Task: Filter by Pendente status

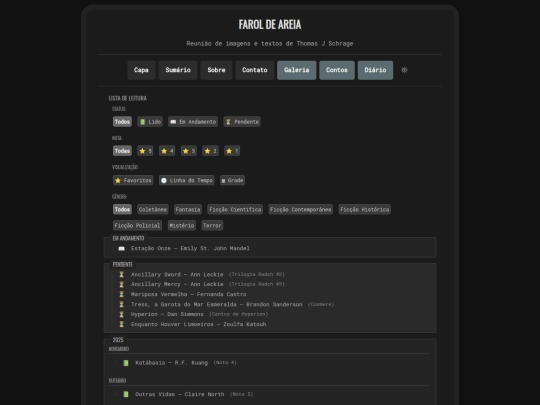Action: coord(242,122)
